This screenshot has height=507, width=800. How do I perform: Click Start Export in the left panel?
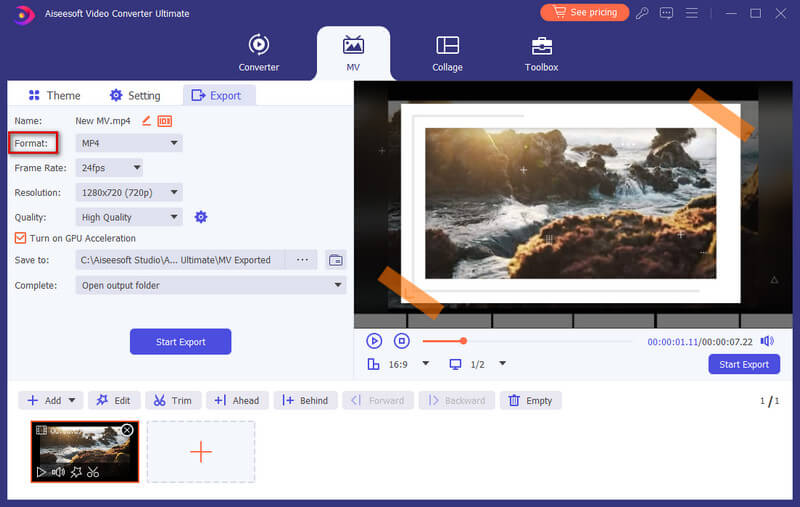coord(180,342)
